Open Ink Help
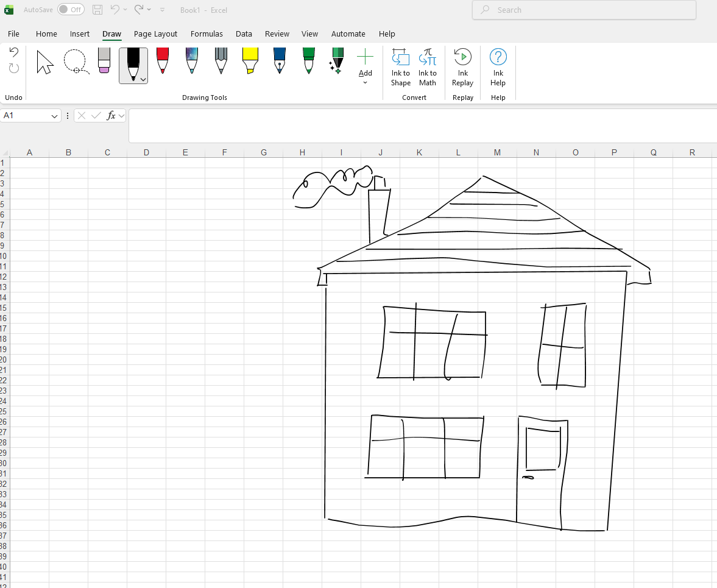Viewport: 717px width, 588px height. coord(498,67)
